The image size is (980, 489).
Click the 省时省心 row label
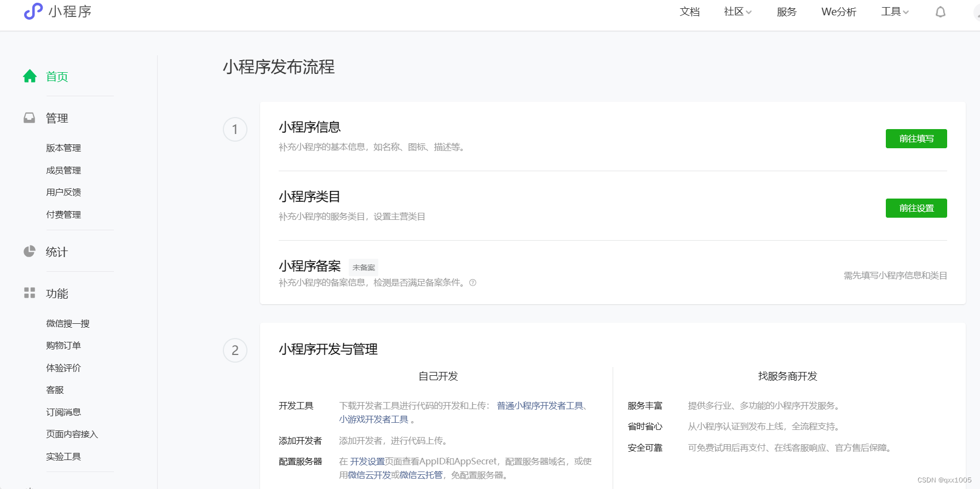coord(645,426)
